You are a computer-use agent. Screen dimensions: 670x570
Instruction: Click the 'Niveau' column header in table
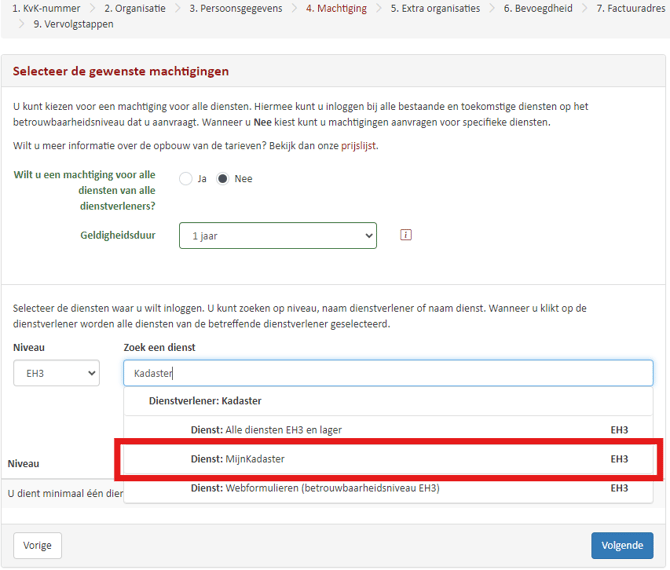pos(24,464)
